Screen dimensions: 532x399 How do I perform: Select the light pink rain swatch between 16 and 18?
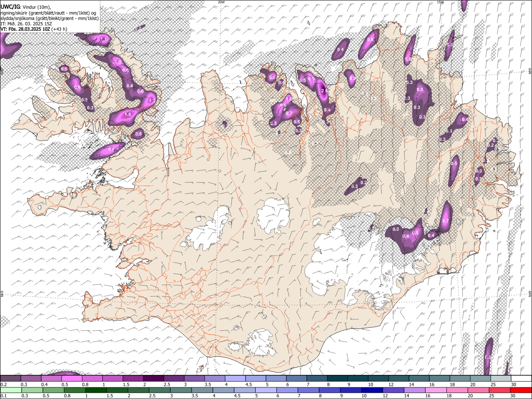[x=435, y=390]
